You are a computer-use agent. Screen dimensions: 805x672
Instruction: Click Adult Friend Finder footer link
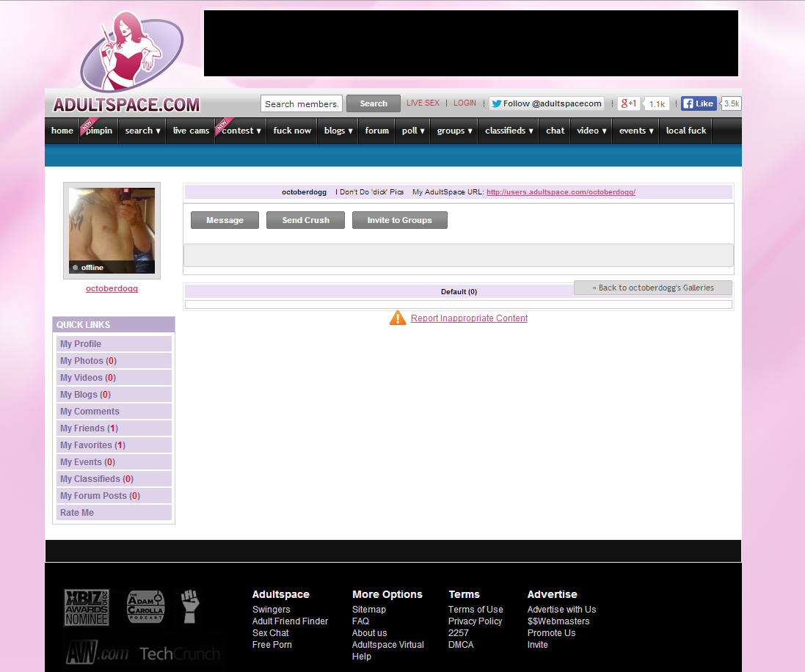coord(290,621)
